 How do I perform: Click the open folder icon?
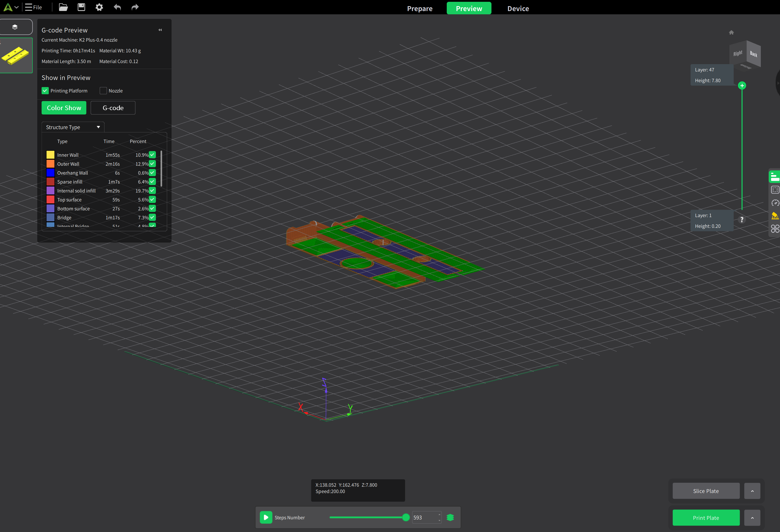click(x=63, y=7)
